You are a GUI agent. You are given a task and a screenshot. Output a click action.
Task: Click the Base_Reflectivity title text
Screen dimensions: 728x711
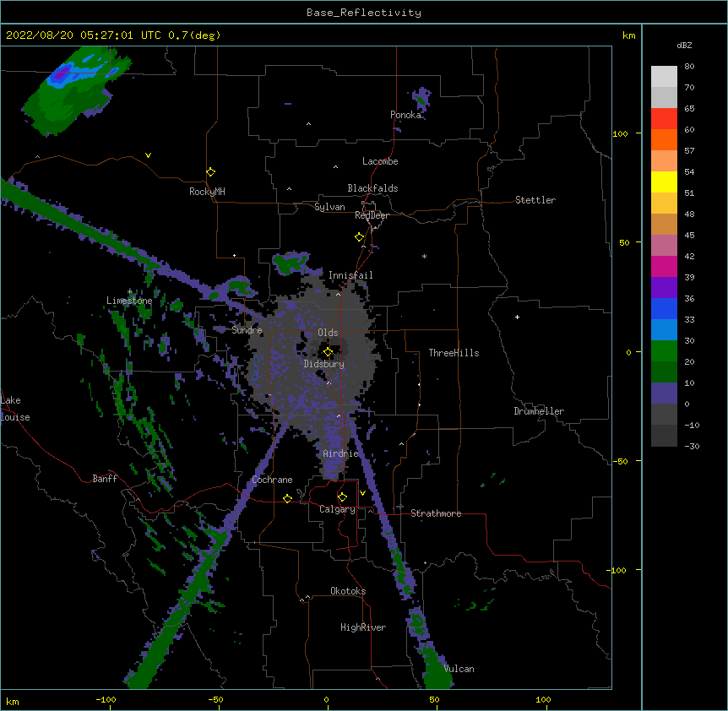[364, 13]
